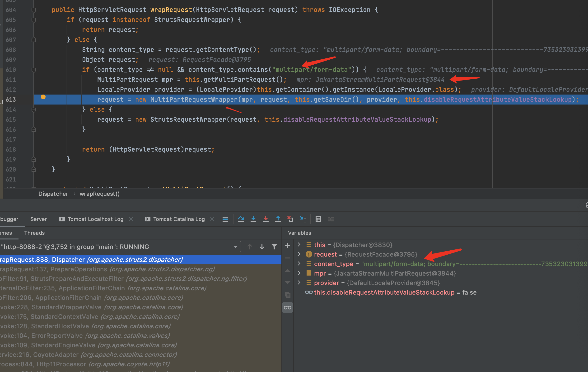The image size is (588, 372).
Task: Expand the 'provider' DefaultLocaleProvider node
Action: [x=299, y=282]
